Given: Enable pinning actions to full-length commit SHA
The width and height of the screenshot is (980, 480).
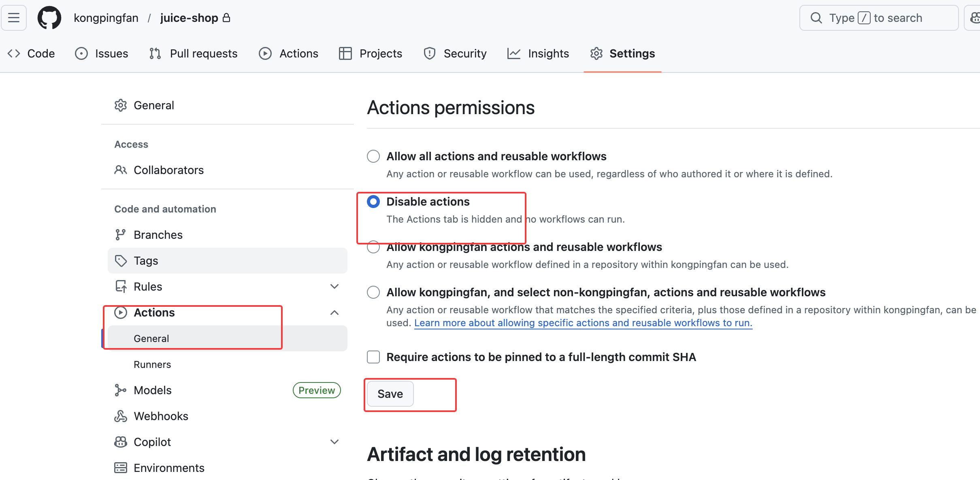Looking at the screenshot, I should pos(373,357).
